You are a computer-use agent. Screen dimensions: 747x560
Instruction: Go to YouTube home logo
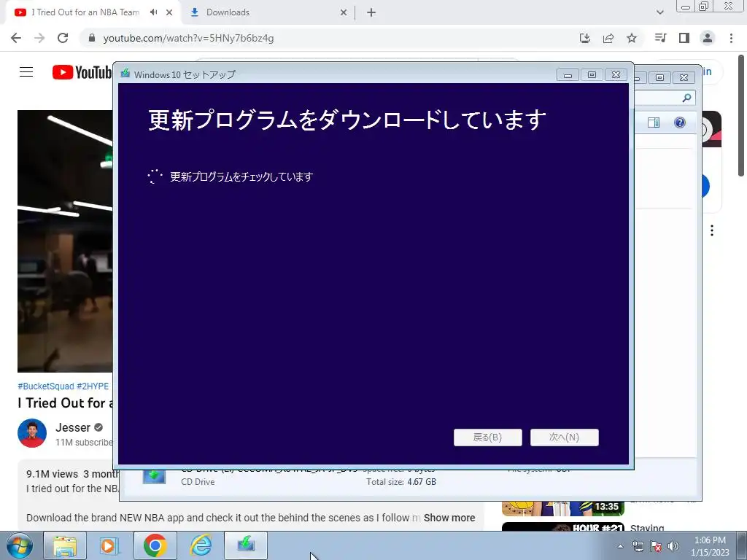82,72
